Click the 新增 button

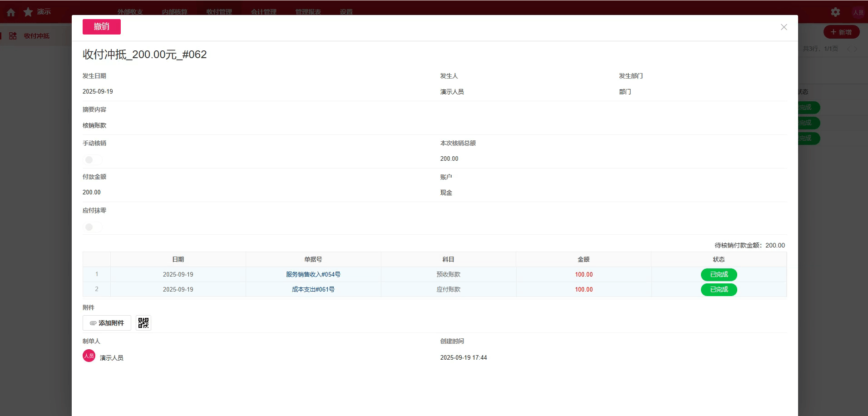coord(841,32)
